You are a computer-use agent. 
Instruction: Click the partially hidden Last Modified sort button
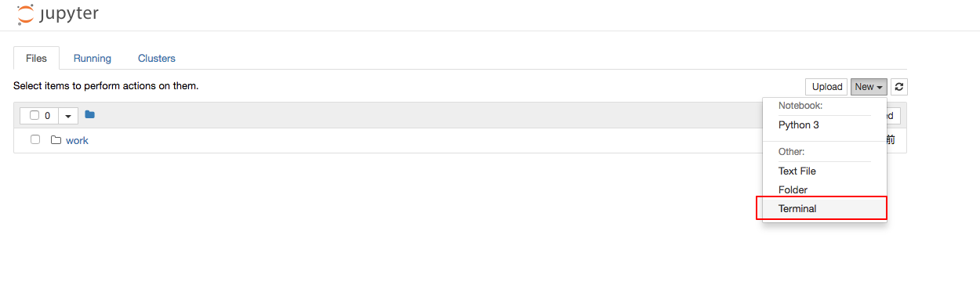[x=894, y=116]
